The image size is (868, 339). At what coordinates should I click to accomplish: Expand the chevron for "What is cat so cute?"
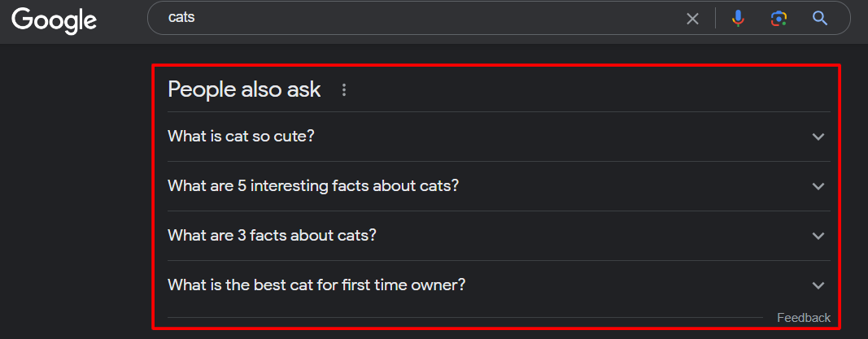coord(818,137)
